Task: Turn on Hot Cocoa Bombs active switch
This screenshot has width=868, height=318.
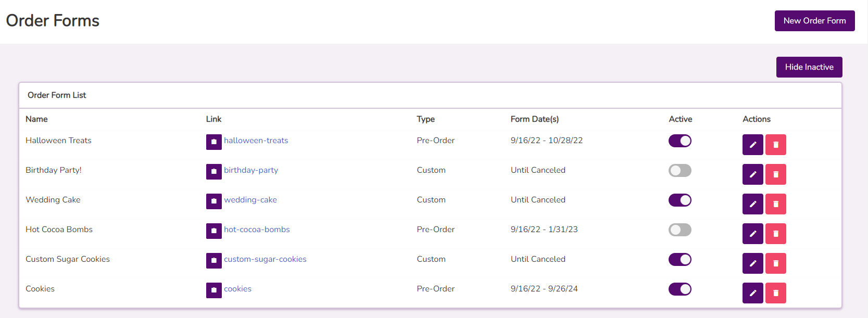Action: pos(680,230)
